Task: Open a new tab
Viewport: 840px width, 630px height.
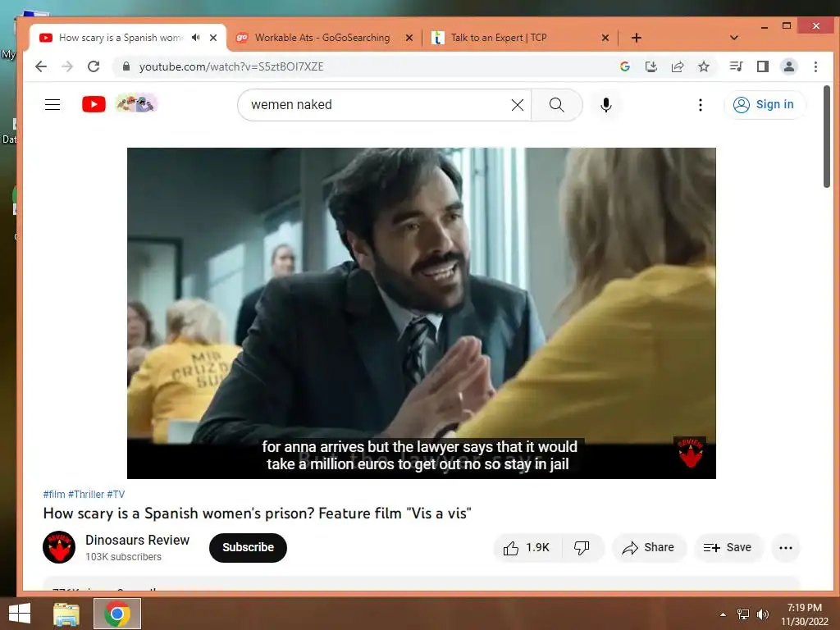Action: (x=636, y=38)
